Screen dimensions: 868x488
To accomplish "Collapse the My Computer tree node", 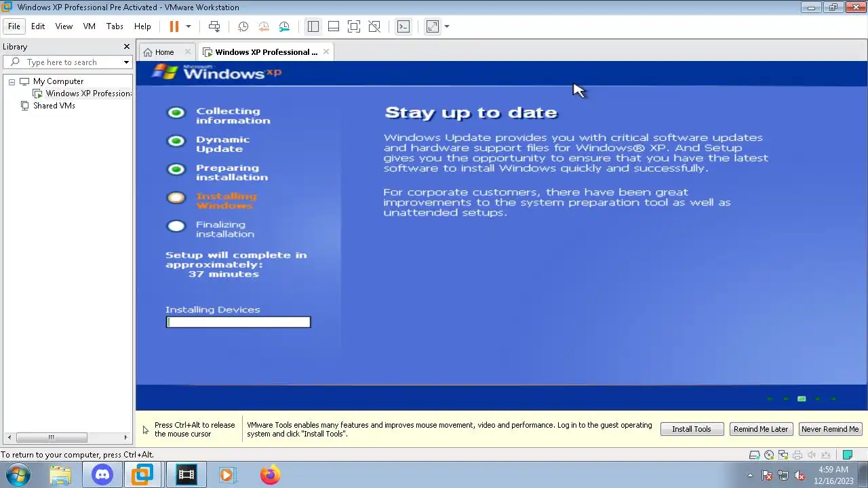I will (12, 81).
